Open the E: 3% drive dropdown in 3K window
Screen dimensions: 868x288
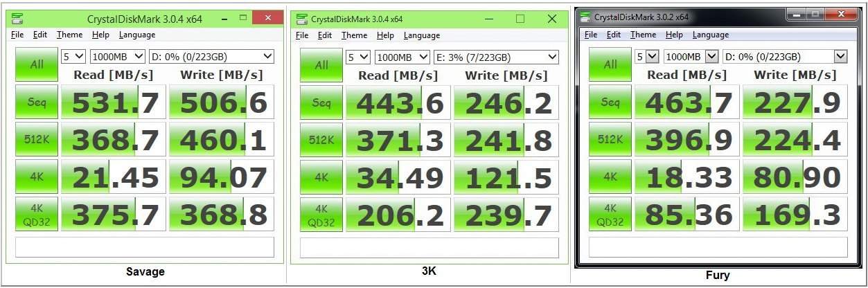tap(495, 57)
